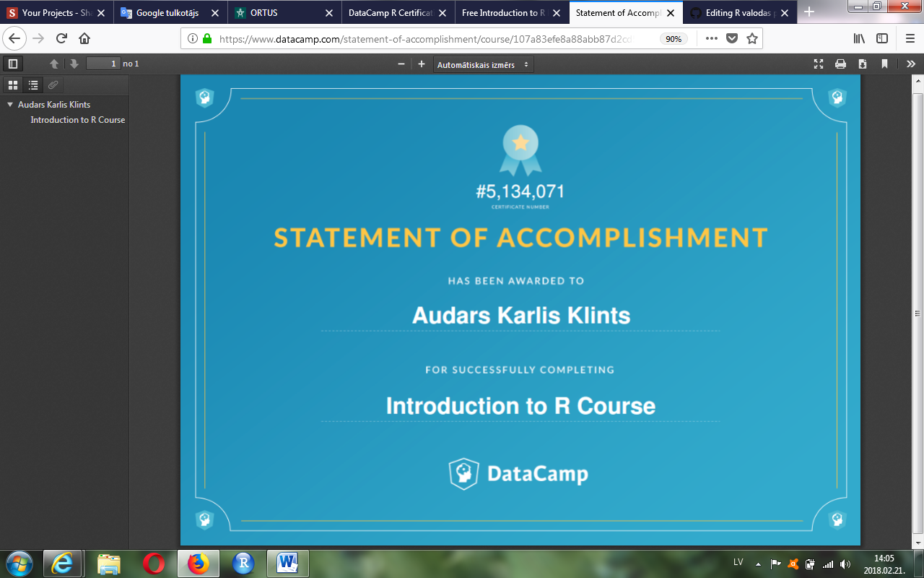Switch to Free Introduction to R tab
This screenshot has height=578, width=924.
tap(513, 12)
